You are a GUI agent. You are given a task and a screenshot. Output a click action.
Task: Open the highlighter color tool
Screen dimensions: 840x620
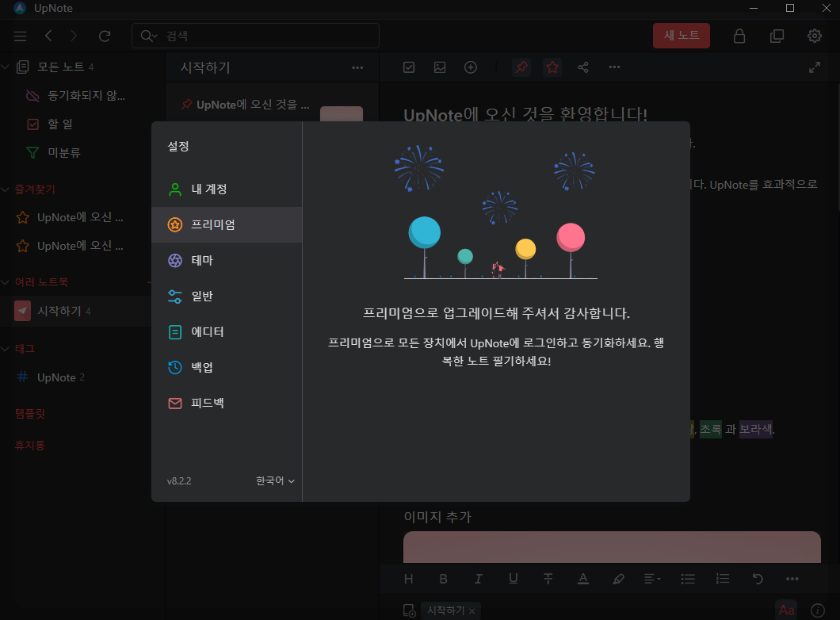coord(618,579)
